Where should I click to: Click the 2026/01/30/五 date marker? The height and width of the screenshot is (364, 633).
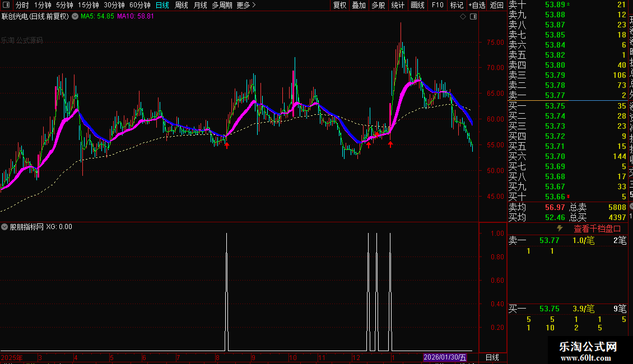tap(445, 357)
